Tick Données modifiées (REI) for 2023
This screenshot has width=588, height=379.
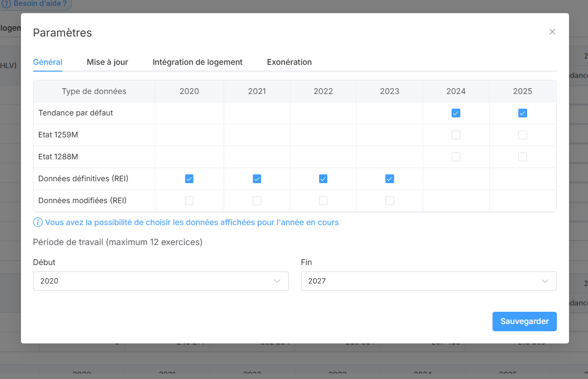(x=390, y=201)
